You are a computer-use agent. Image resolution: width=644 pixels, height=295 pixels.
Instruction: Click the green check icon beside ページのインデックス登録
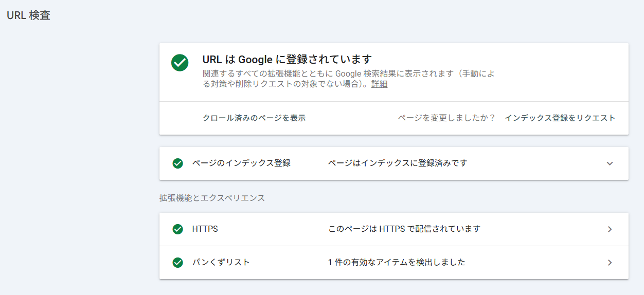click(177, 163)
